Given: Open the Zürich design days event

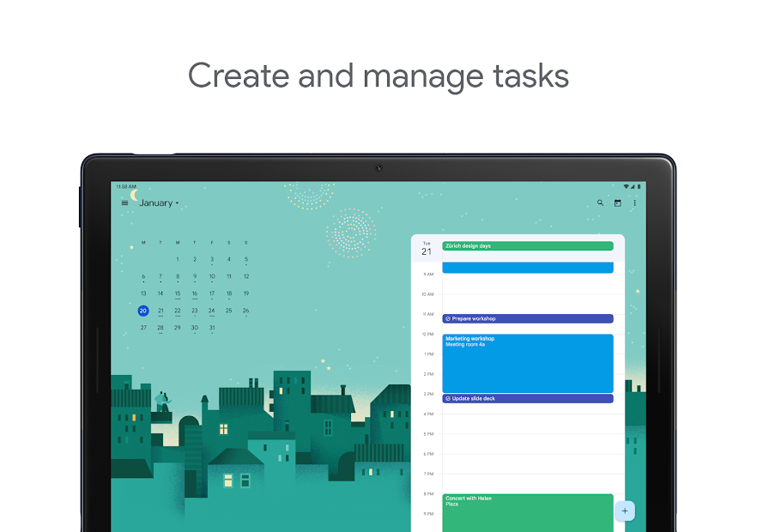Looking at the screenshot, I should coord(528,245).
